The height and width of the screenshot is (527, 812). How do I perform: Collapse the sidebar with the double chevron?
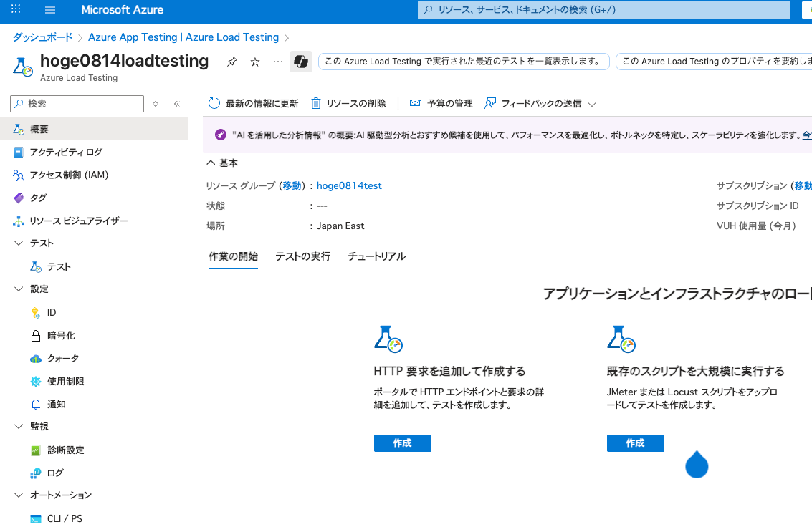tap(177, 103)
